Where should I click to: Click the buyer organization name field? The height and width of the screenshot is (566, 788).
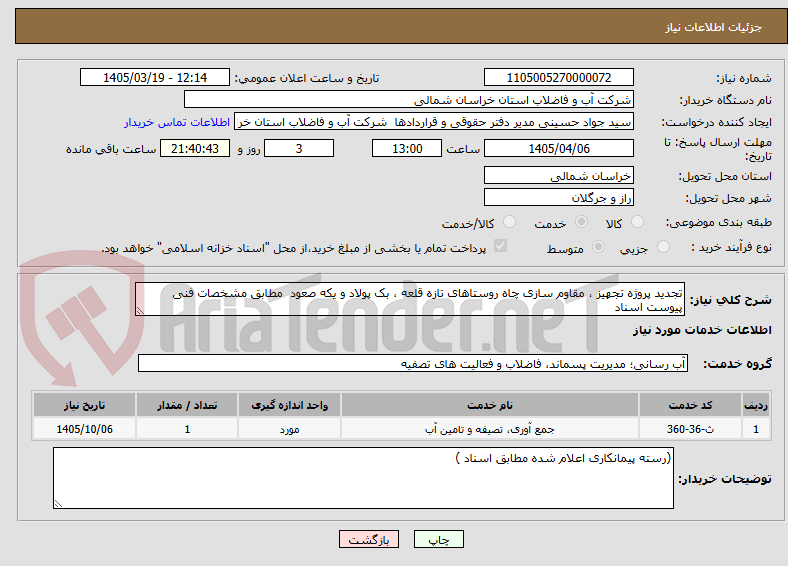coord(409,100)
